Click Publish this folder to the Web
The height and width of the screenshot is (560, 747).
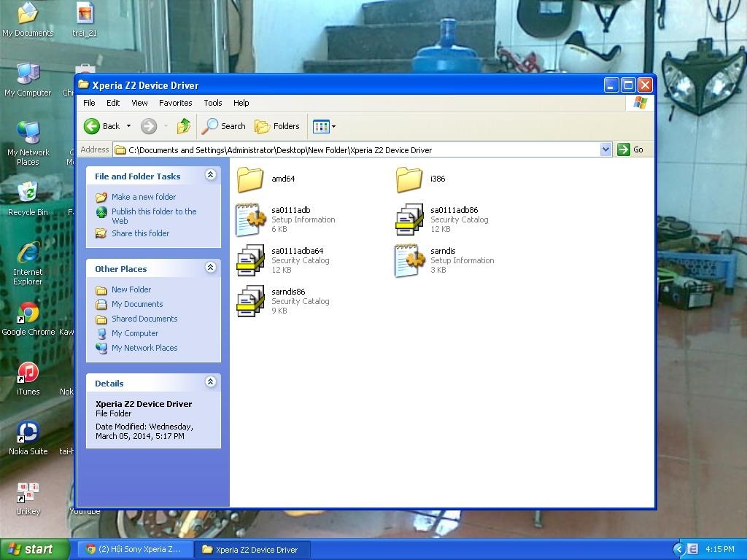(x=154, y=216)
